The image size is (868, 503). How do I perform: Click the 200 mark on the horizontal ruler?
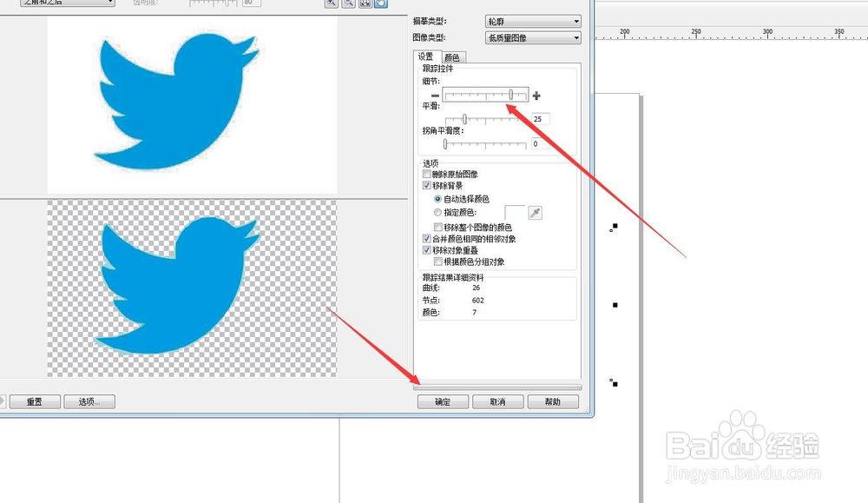[624, 32]
